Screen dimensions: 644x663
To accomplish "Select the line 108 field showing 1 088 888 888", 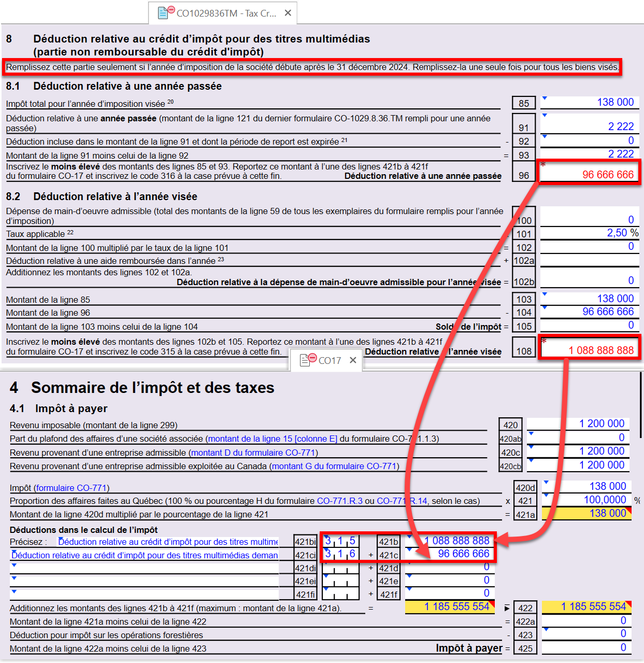I will pyautogui.click(x=589, y=347).
